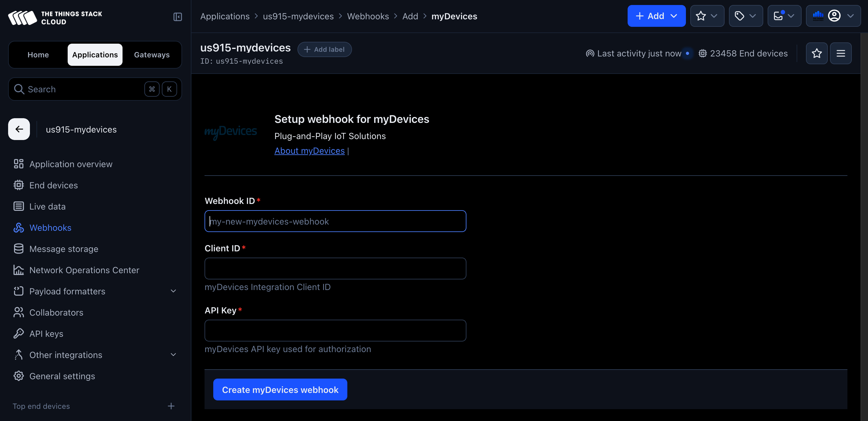Switch to the Gateways tab

(x=152, y=55)
